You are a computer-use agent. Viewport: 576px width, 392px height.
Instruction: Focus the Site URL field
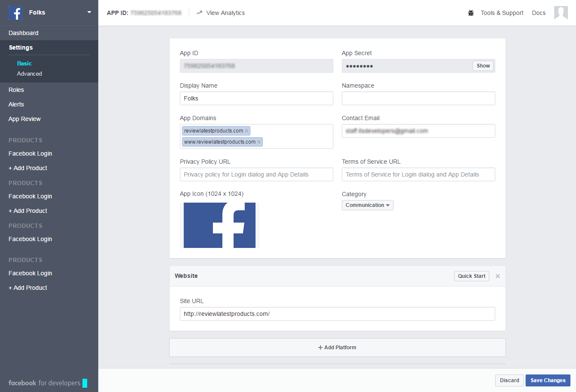(x=338, y=314)
